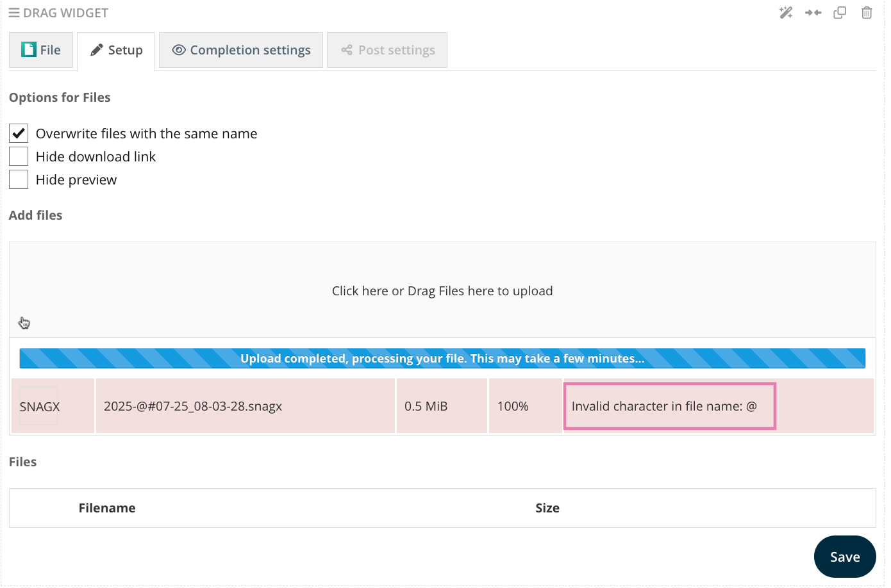This screenshot has width=891, height=588.
Task: Click the Size column header
Action: click(547, 508)
